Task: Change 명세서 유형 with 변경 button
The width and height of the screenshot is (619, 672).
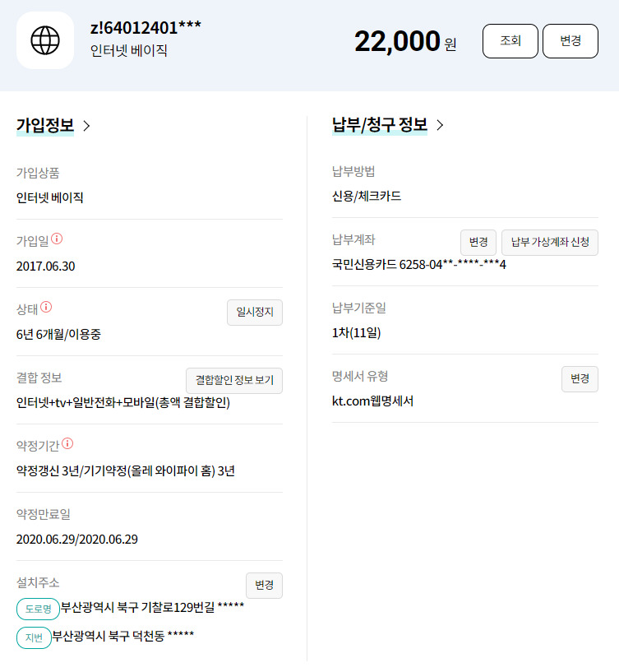Action: [580, 378]
